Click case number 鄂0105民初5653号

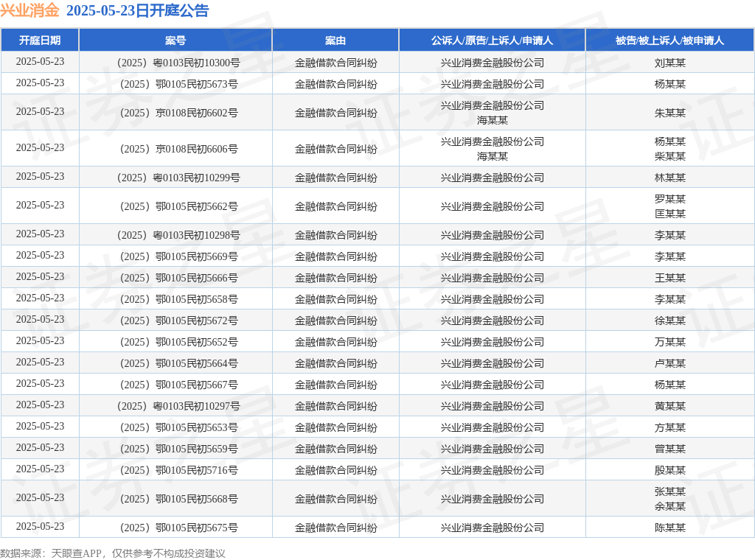(x=178, y=427)
